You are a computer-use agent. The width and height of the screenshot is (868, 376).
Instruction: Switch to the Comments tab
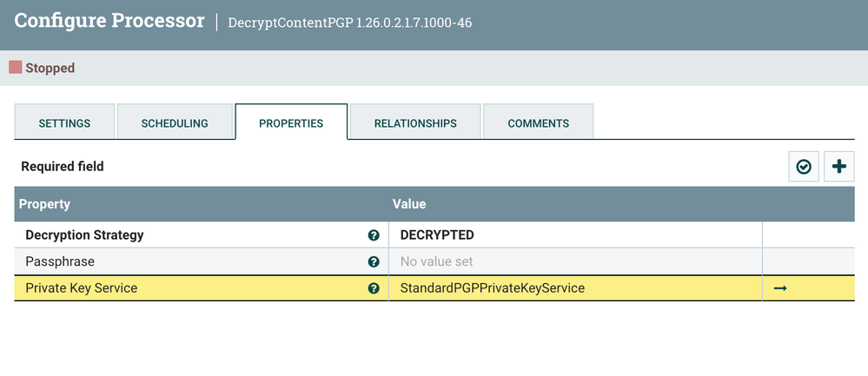538,122
